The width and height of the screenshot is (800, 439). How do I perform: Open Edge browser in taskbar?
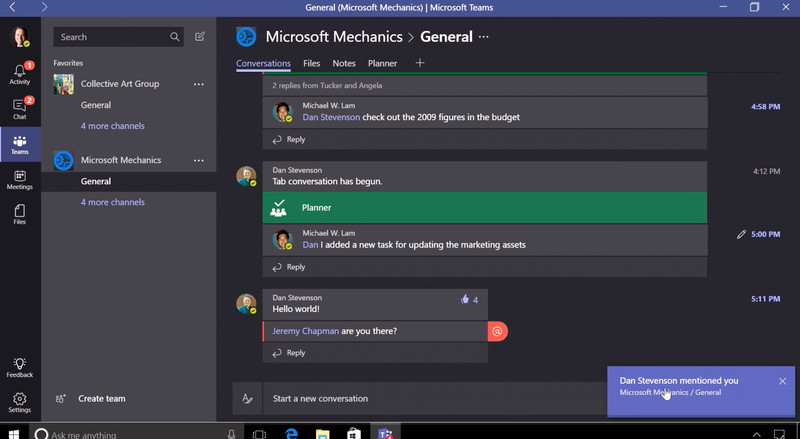tap(291, 433)
